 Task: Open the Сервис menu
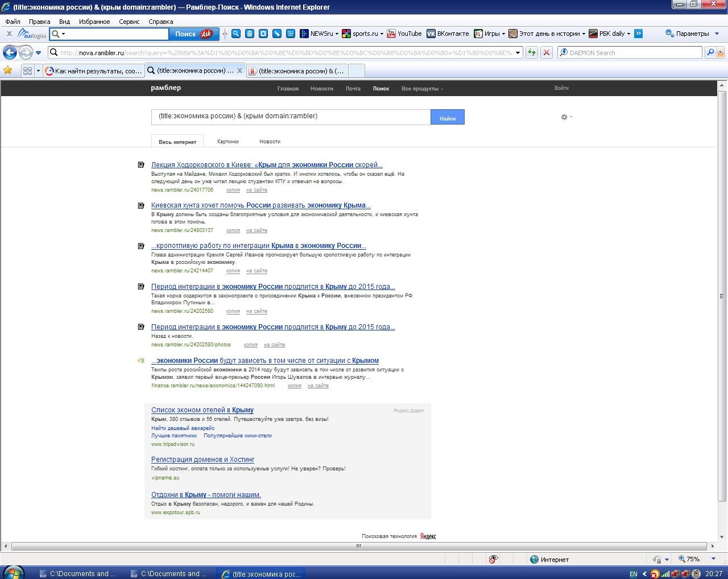click(x=129, y=22)
